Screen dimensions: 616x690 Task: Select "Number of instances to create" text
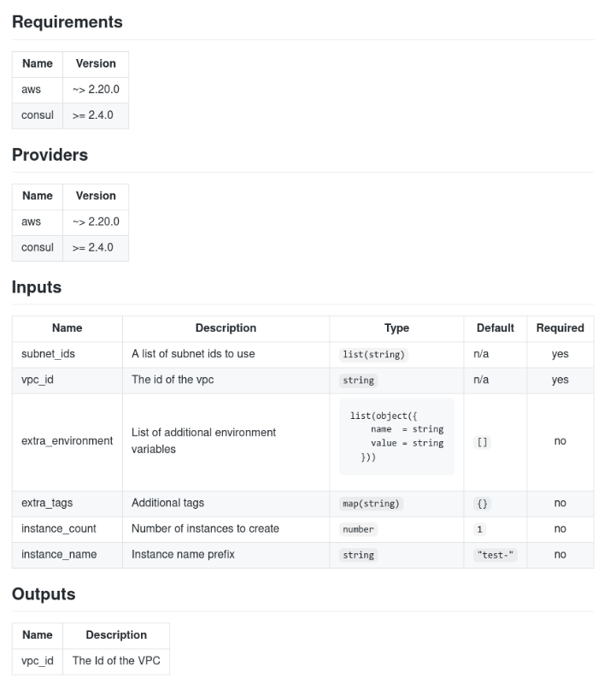[205, 529]
